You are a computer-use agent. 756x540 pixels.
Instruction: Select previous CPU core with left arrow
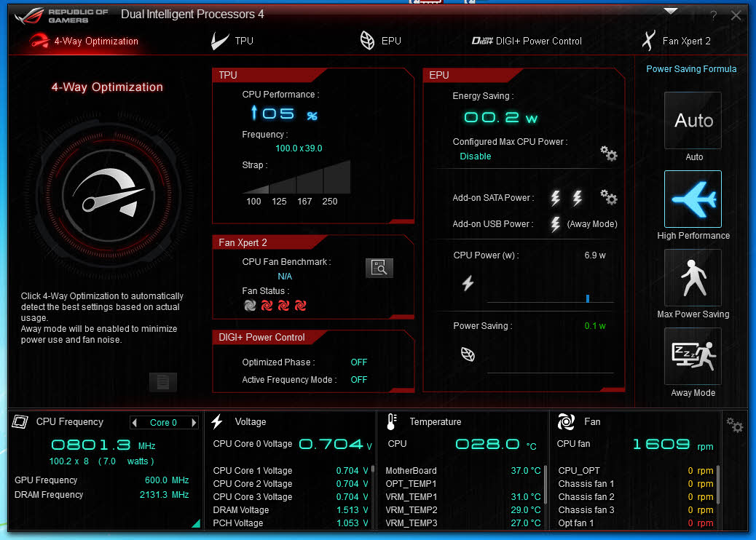tap(134, 423)
